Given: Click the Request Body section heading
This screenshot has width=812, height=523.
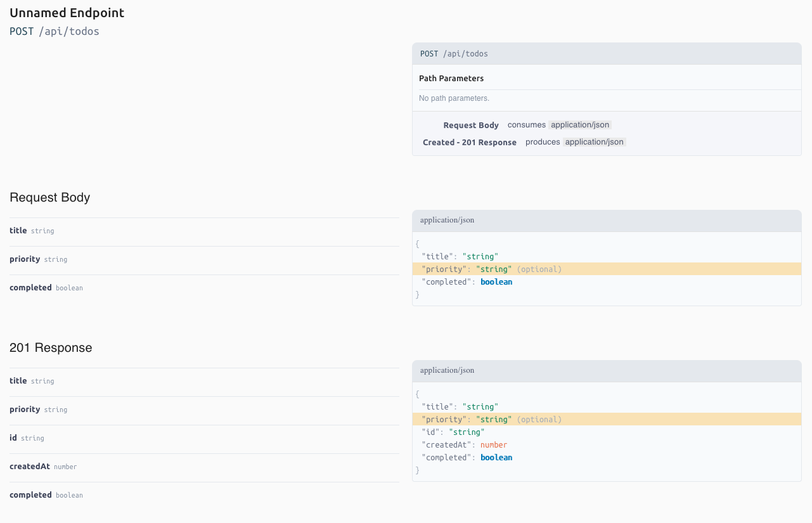Looking at the screenshot, I should (x=50, y=198).
